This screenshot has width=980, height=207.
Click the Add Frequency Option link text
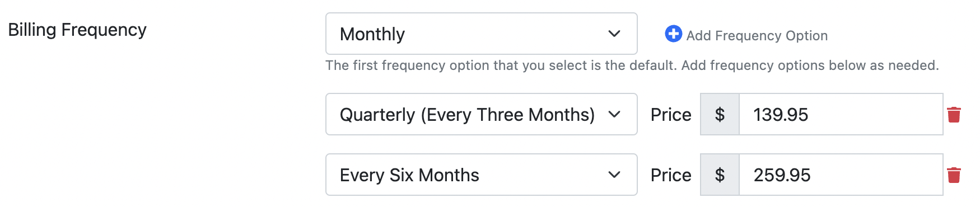click(x=757, y=36)
